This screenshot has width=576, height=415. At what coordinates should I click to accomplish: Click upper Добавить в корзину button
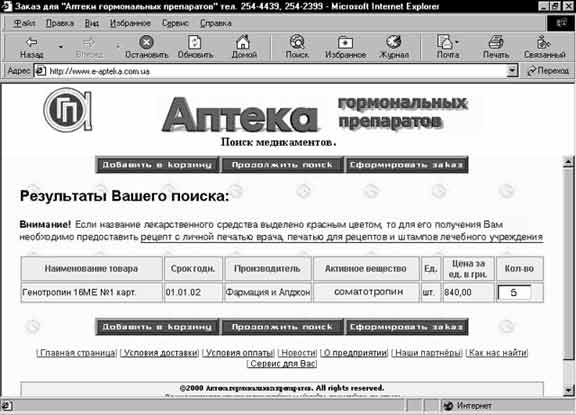click(157, 165)
